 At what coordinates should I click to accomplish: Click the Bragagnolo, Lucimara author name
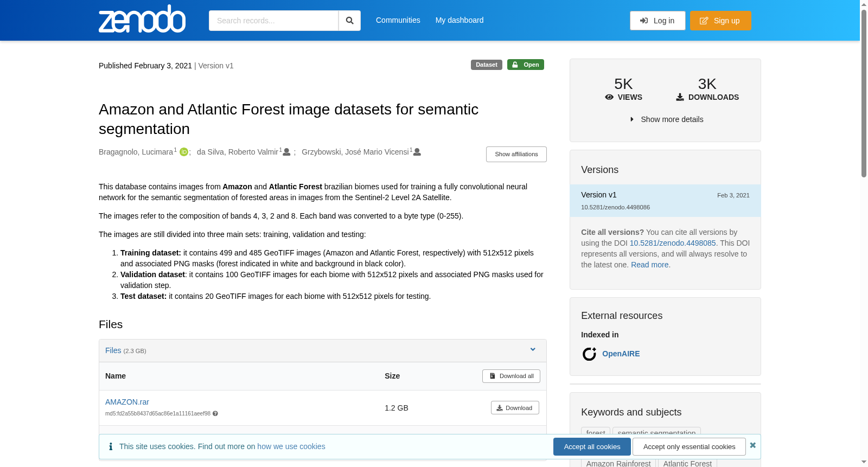[136, 152]
